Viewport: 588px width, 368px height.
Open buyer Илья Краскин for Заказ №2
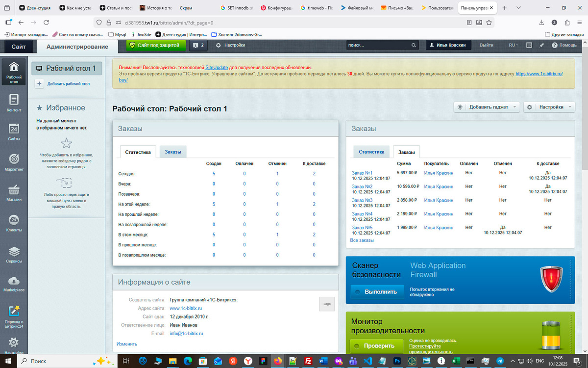439,186
